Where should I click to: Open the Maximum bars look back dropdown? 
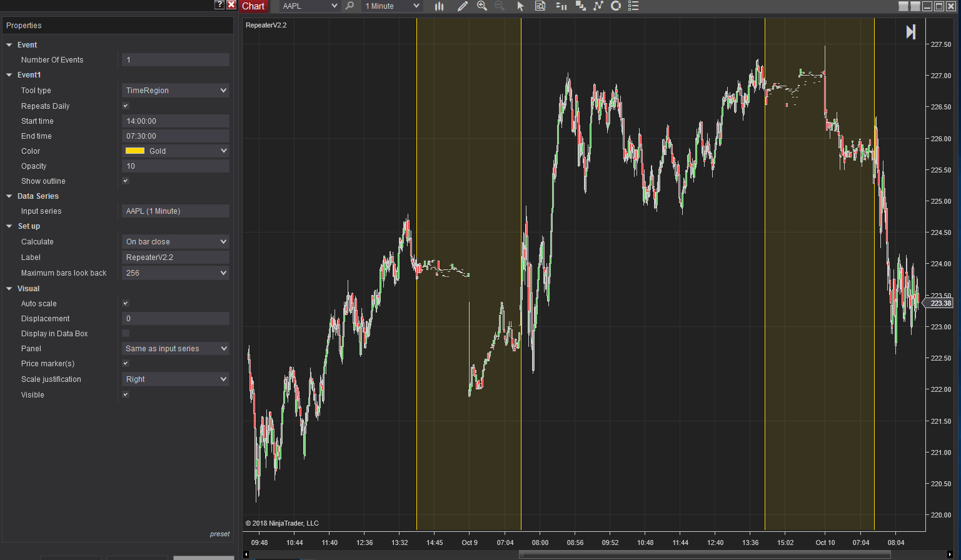coord(176,273)
